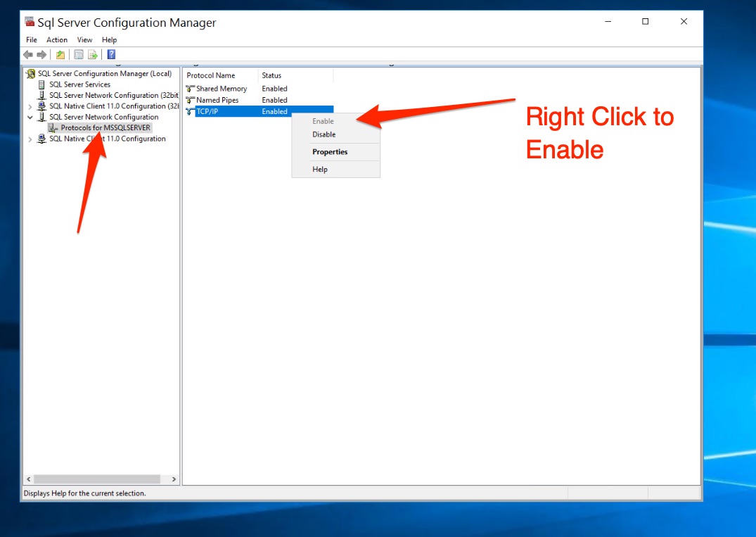Click the SQL Server Services icon

click(x=41, y=84)
